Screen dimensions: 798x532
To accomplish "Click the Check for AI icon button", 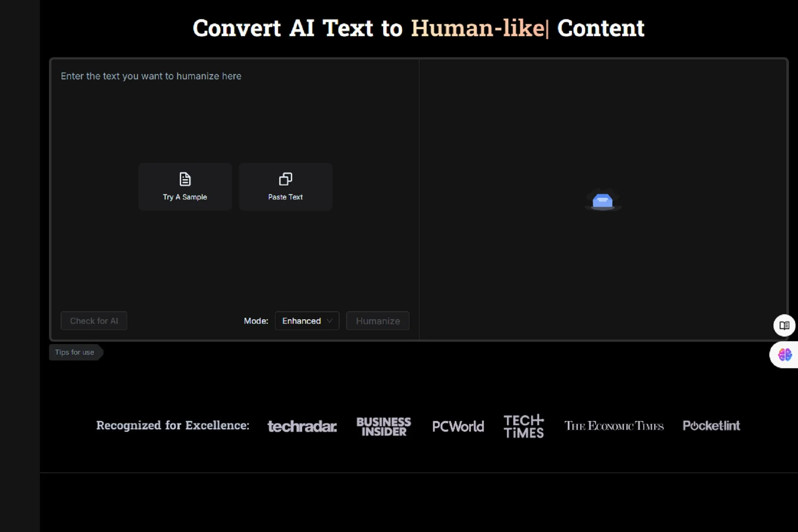I will pyautogui.click(x=94, y=320).
